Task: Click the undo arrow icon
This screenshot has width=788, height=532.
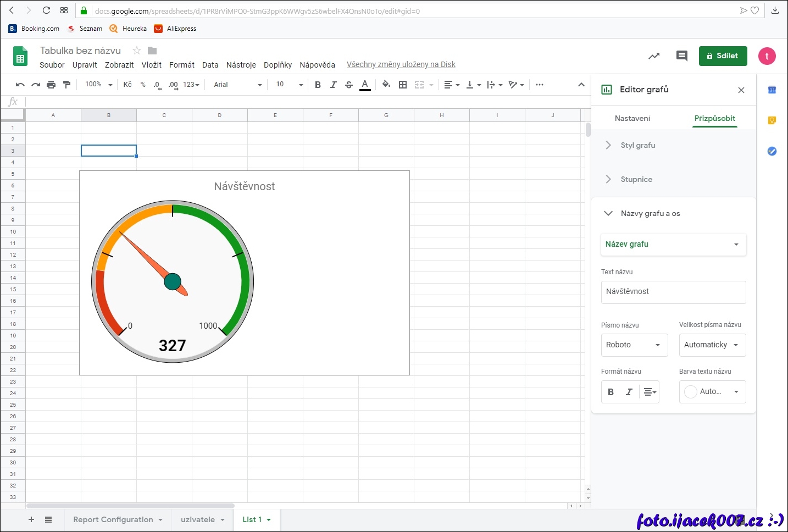Action: click(20, 85)
